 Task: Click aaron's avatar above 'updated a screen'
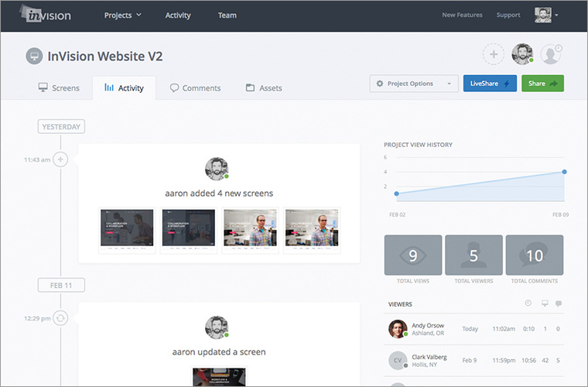point(217,327)
